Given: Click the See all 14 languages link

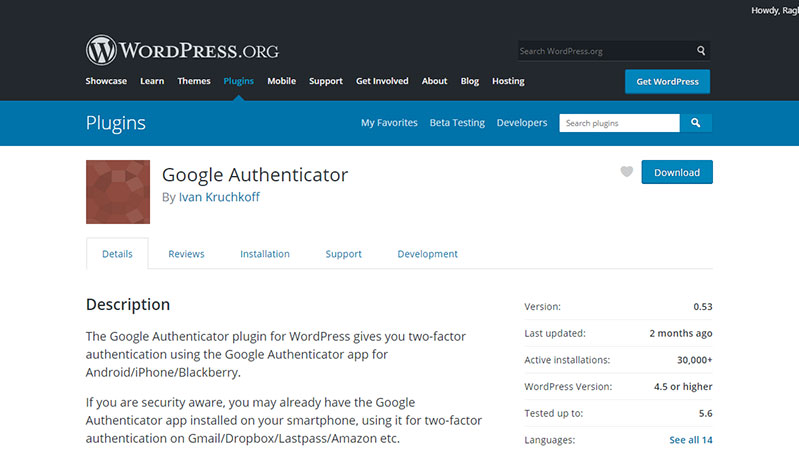Looking at the screenshot, I should (x=690, y=440).
